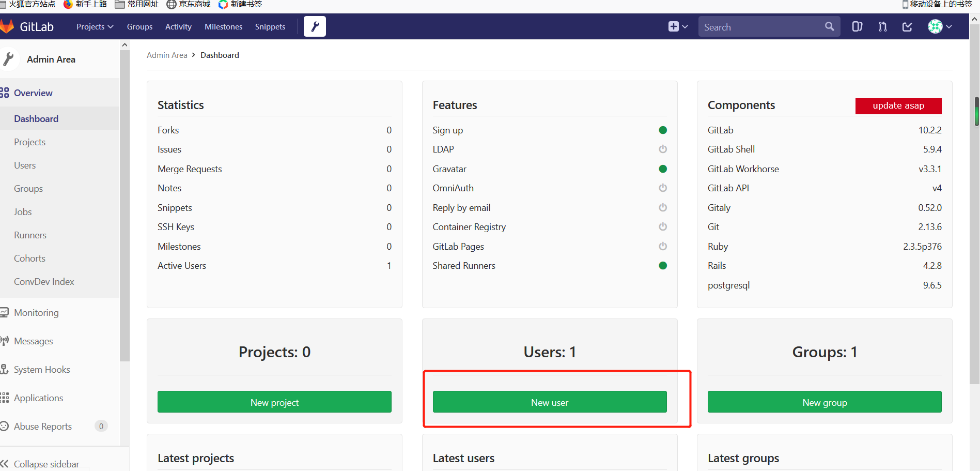The width and height of the screenshot is (980, 471).
Task: Click the Active Users statistic row
Action: (274, 266)
